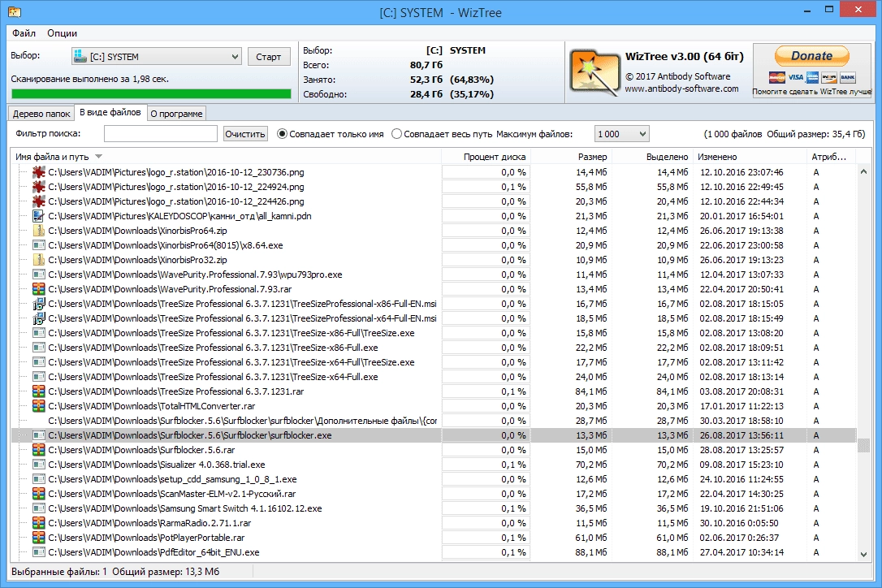Viewport: 882px width, 588px height.
Task: Click the RarmaRadio.2.71.1.rar icon
Action: point(39,523)
